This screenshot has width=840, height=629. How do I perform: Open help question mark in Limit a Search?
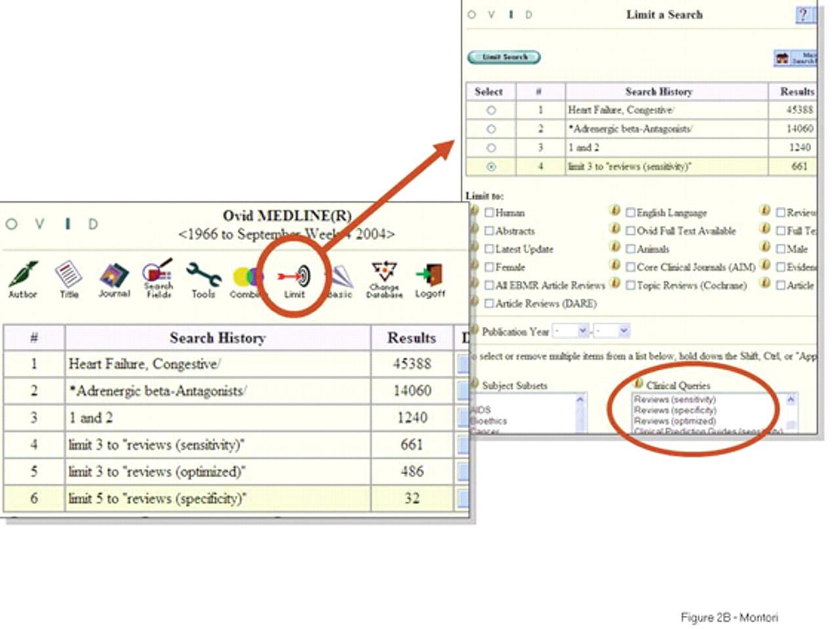(803, 14)
